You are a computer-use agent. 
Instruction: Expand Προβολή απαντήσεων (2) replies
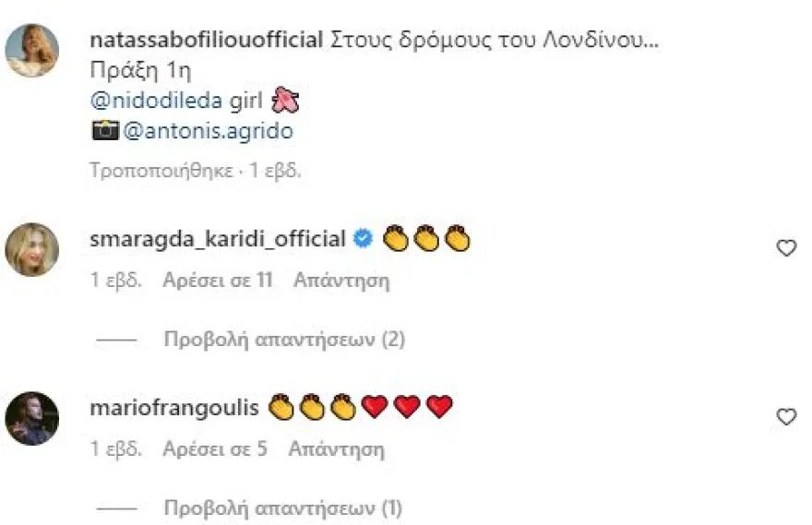(x=284, y=340)
